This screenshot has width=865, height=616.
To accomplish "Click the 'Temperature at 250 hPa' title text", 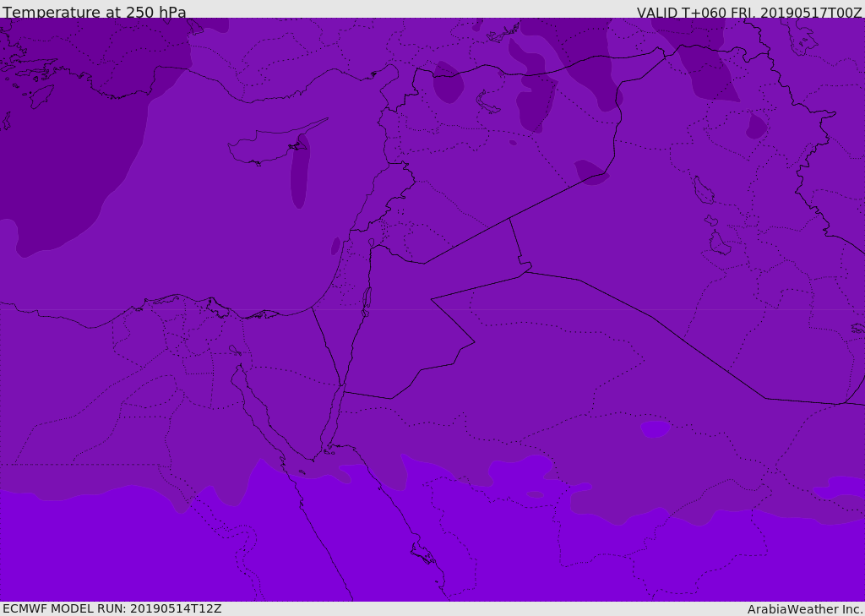I will click(x=95, y=12).
